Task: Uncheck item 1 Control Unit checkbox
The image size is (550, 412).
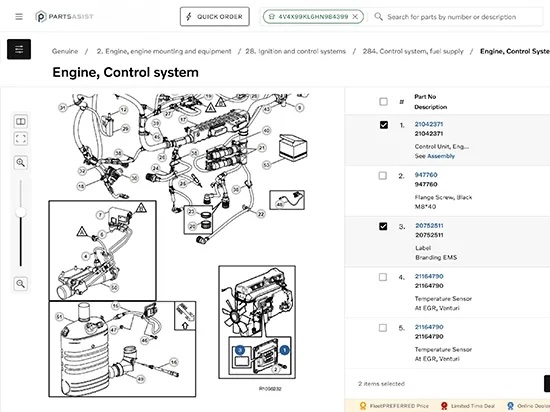Action: pyautogui.click(x=384, y=125)
